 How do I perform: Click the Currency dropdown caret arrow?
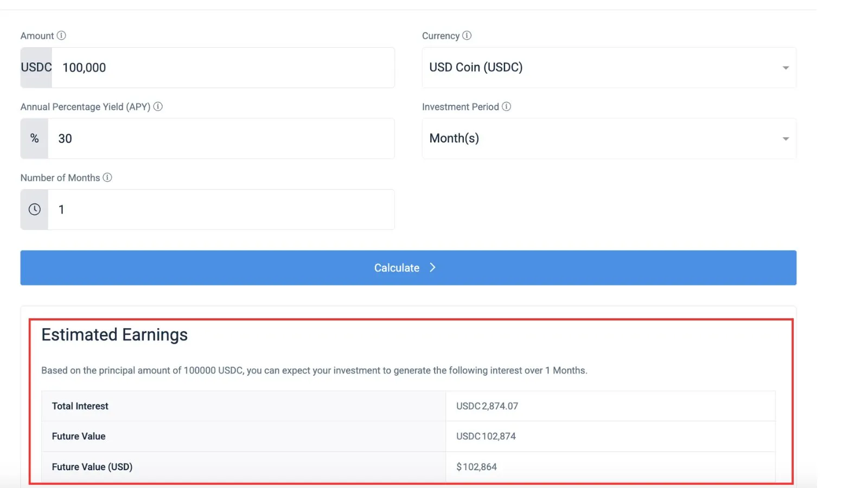[786, 68]
